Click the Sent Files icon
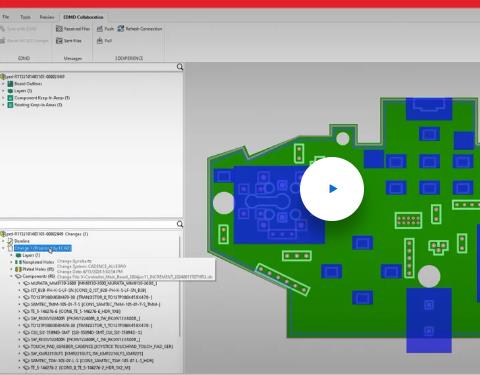 click(x=59, y=41)
